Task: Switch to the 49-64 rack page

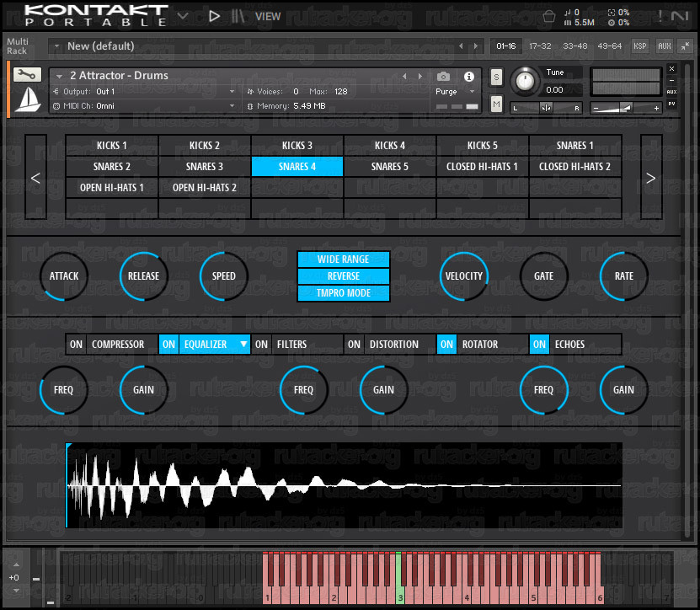Action: click(609, 46)
